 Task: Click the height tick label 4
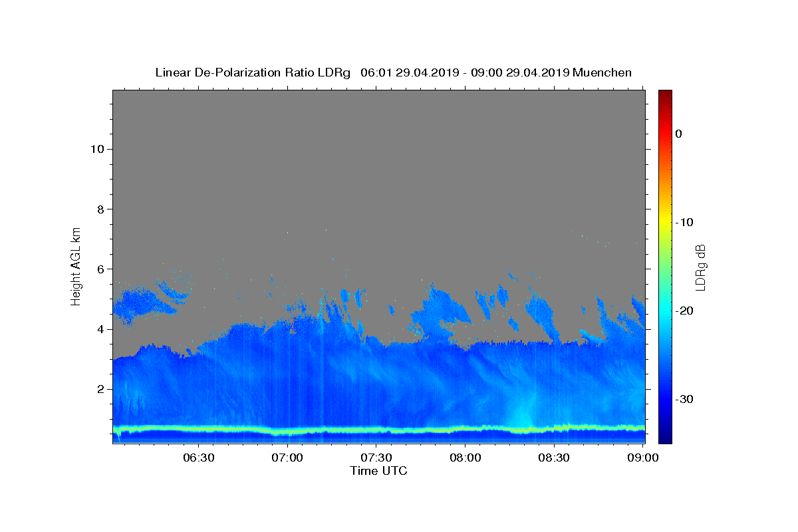(x=100, y=329)
